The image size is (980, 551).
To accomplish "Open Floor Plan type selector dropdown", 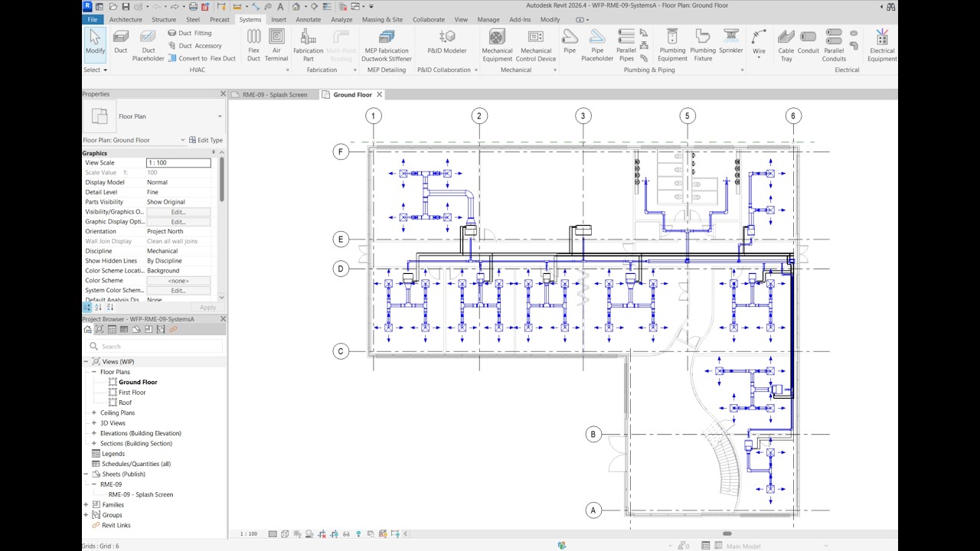I will [220, 116].
